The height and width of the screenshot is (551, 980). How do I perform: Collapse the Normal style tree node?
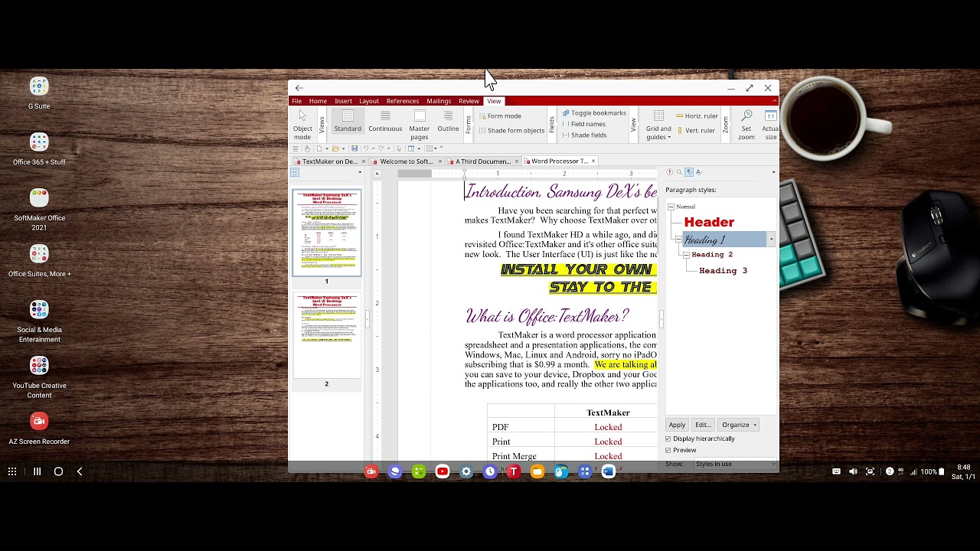pos(671,207)
